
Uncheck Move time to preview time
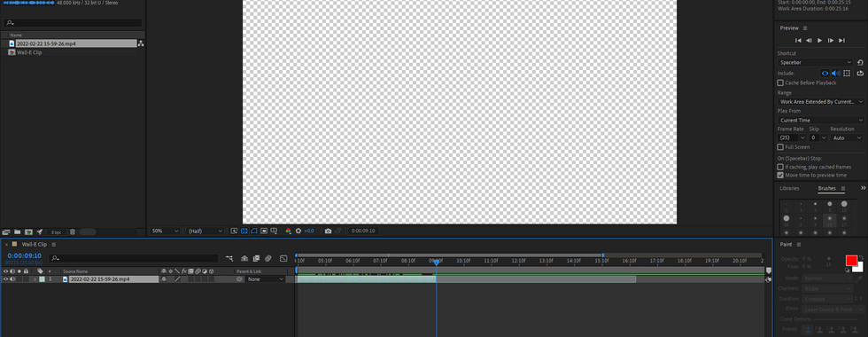click(780, 176)
